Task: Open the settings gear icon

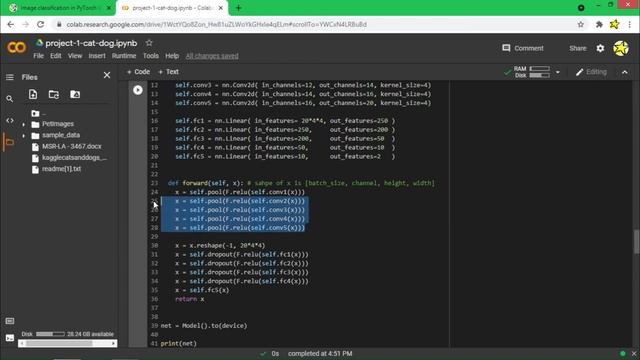Action: tap(600, 48)
